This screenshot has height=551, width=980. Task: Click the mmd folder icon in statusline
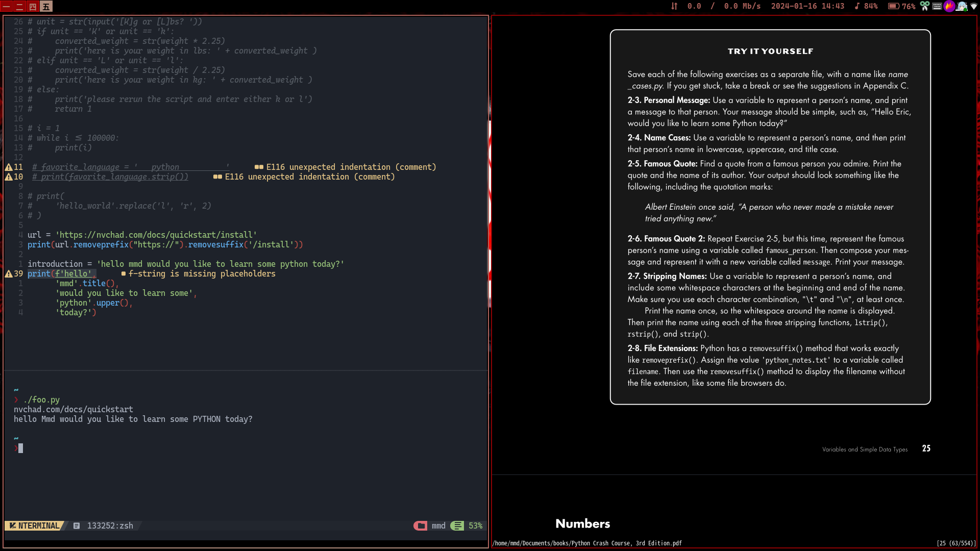coord(421,525)
